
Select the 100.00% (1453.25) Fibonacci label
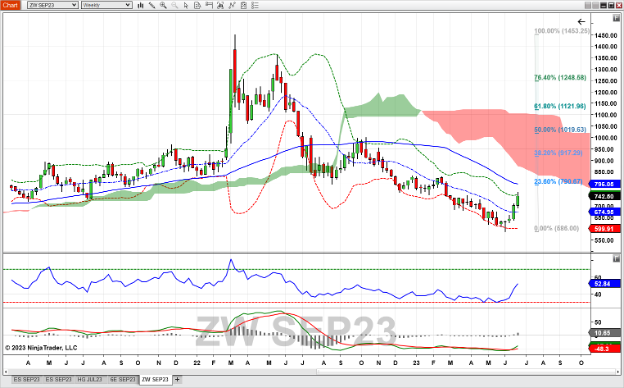pyautogui.click(x=562, y=31)
